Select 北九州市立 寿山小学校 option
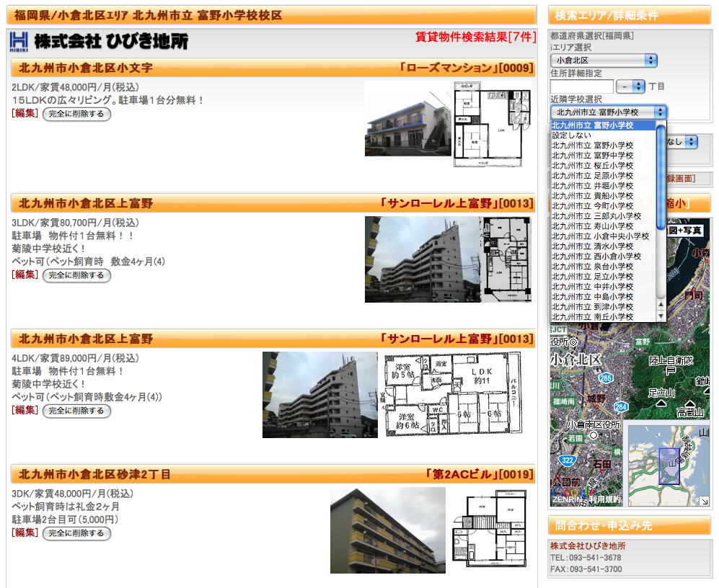Viewport: 719px width, 588px height. click(x=603, y=226)
